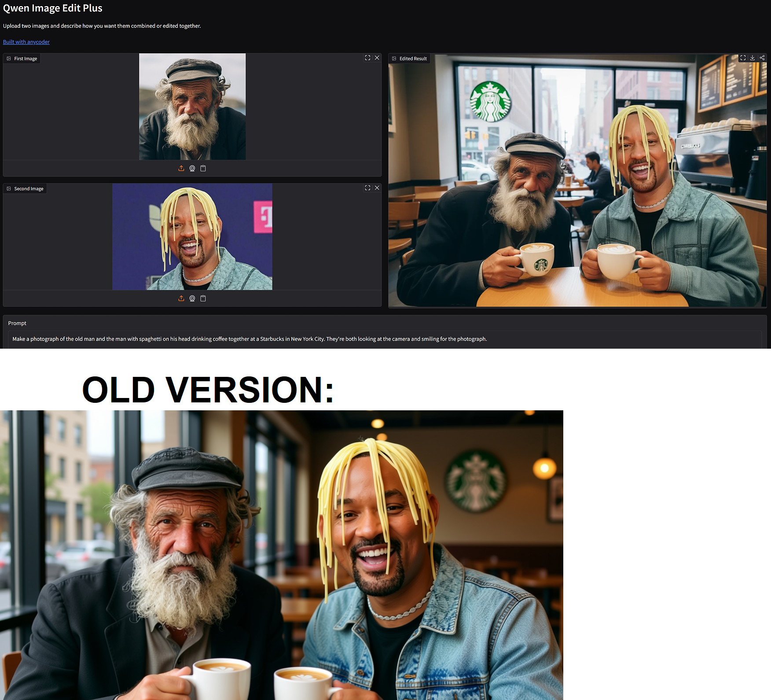The width and height of the screenshot is (771, 700).
Task: Open the 'Built with anycoder' link
Action: [x=26, y=42]
